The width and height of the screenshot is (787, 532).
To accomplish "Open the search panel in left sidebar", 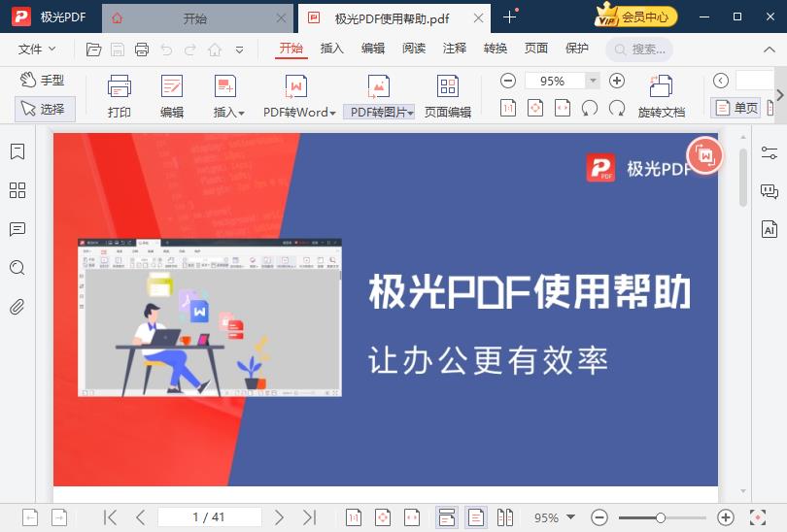I will (x=17, y=268).
